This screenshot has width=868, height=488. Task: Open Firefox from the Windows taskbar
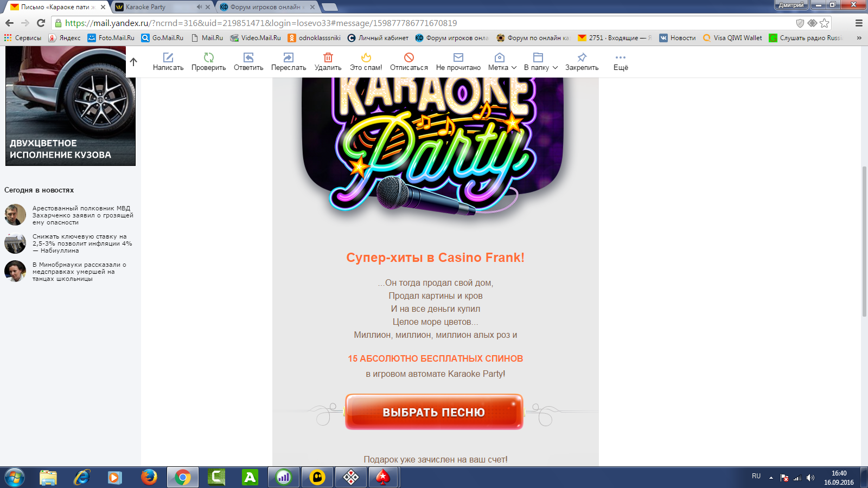(x=149, y=477)
